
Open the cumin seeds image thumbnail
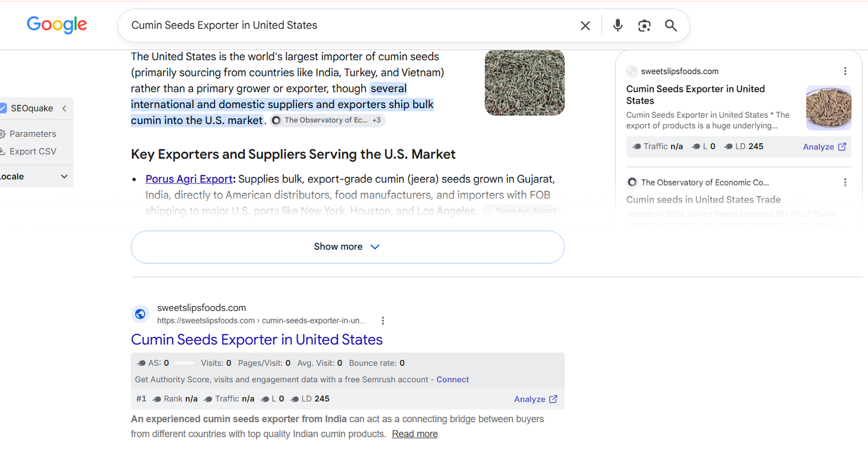(x=525, y=82)
